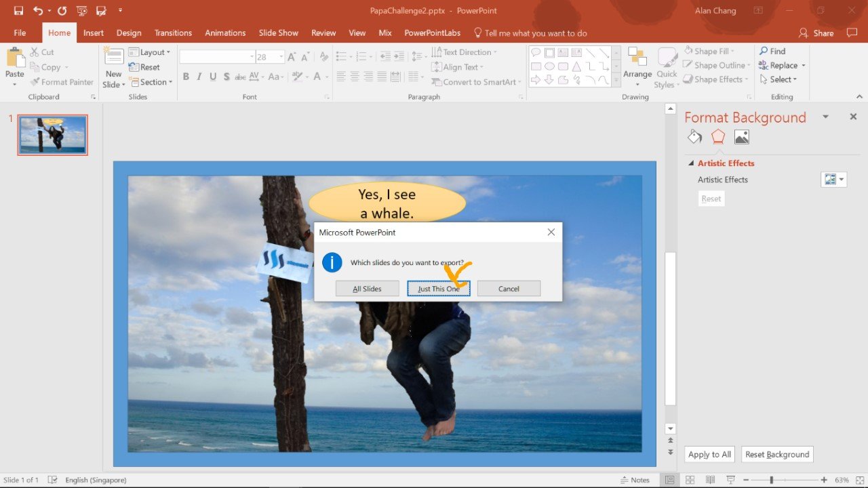The width and height of the screenshot is (868, 488).
Task: Expand the shapes gallery More arrow
Action: (x=616, y=80)
